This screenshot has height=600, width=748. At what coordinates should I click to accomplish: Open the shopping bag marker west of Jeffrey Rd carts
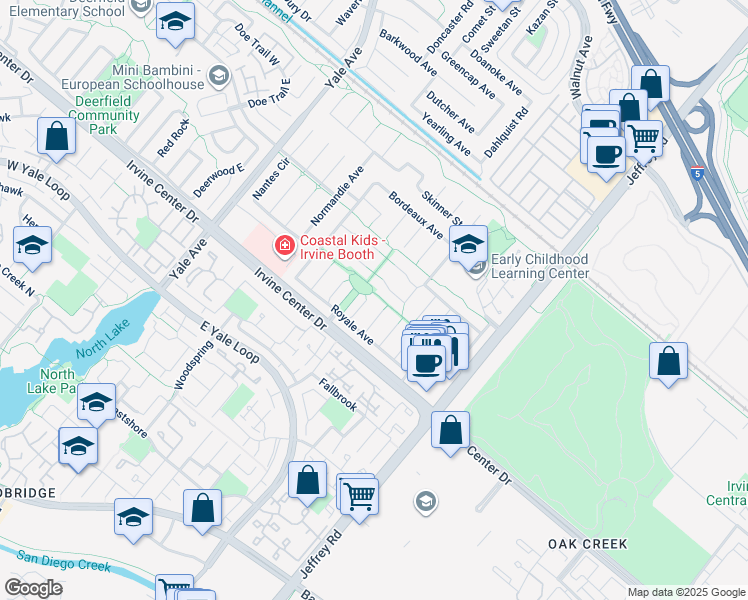307,481
